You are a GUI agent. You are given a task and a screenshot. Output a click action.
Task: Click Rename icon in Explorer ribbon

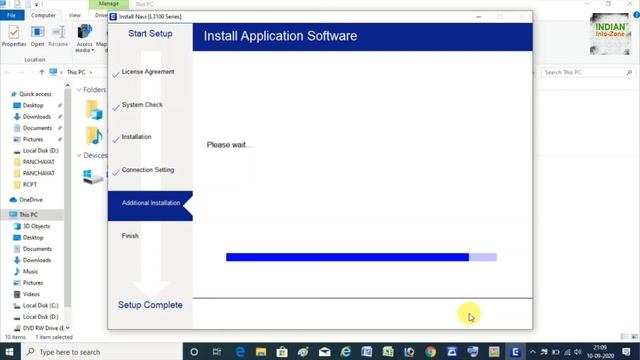(x=58, y=36)
